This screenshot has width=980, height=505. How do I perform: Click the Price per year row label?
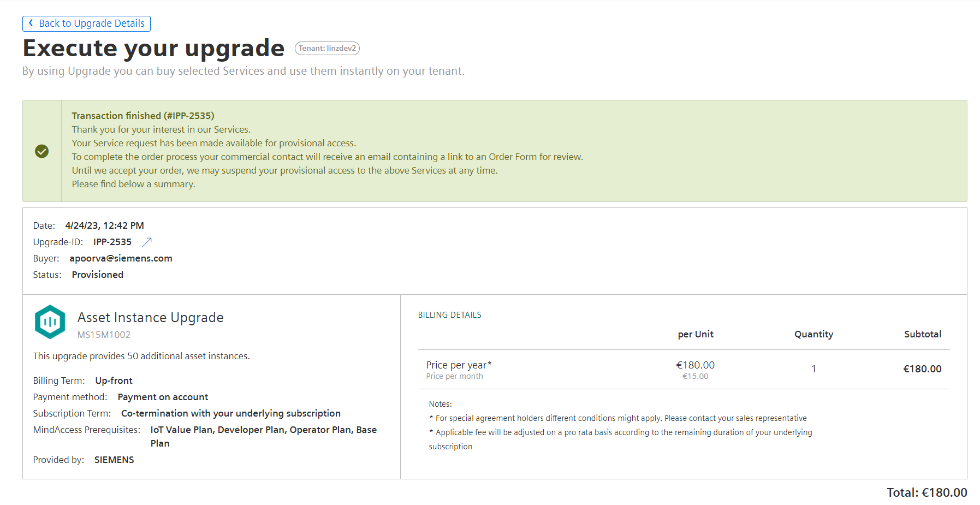[459, 365]
